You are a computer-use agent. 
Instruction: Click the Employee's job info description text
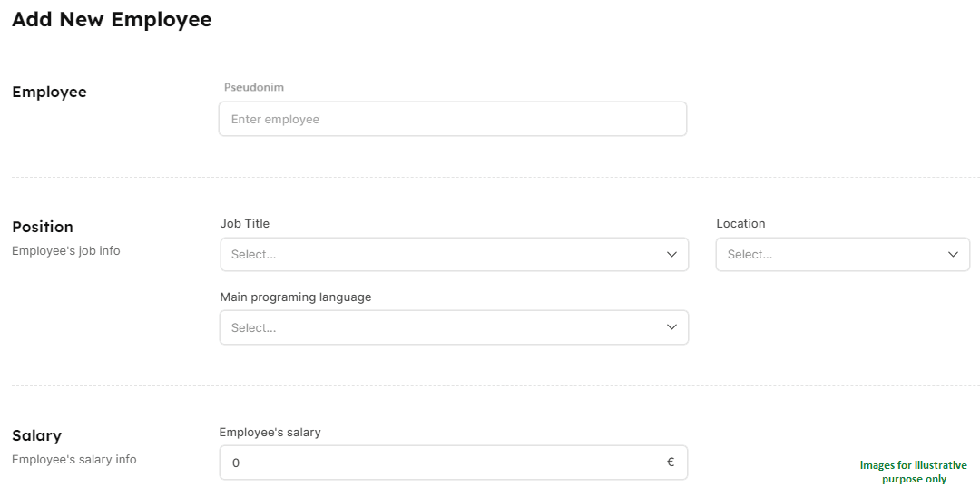66,251
